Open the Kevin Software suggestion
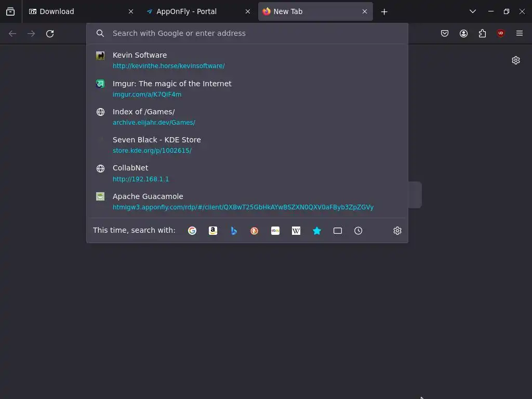Image resolution: width=532 pixels, height=399 pixels. click(x=247, y=60)
